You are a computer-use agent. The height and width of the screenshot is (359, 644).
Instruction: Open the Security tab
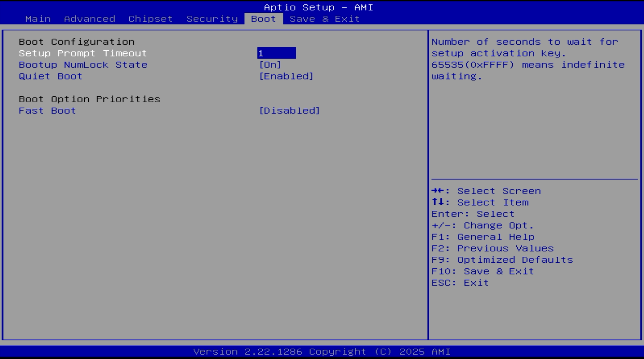coord(212,19)
